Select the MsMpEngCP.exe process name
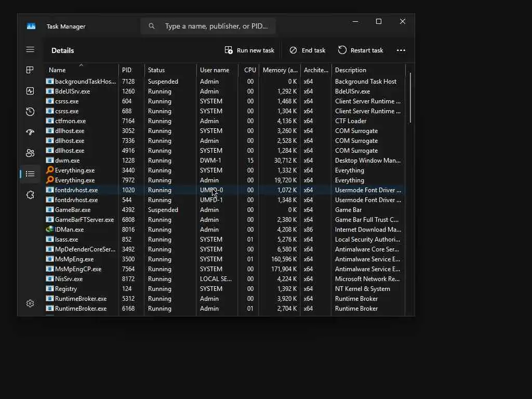Screen dimensions: 532x399 point(78,269)
